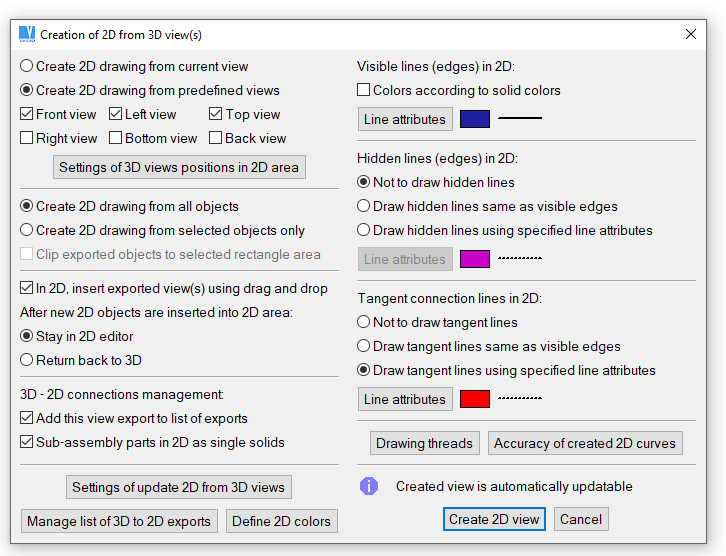This screenshot has width=726, height=556.
Task: Open Accuracy of created 2D curves
Action: click(x=585, y=443)
